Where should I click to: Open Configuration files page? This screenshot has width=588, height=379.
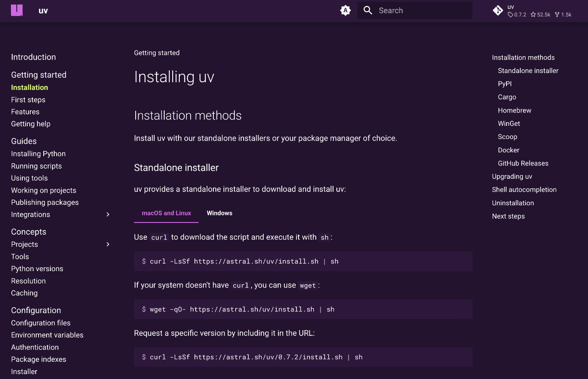pos(41,323)
